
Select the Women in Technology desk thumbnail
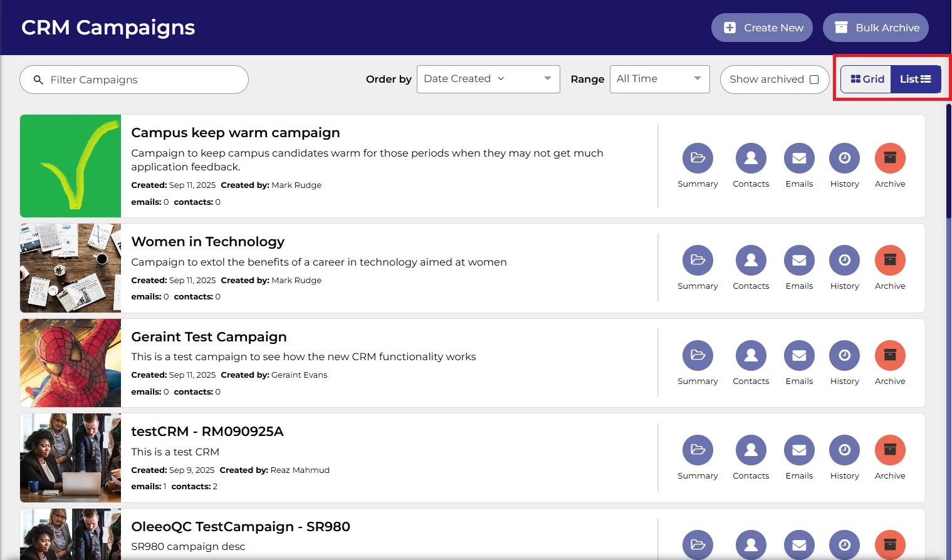[x=70, y=268]
